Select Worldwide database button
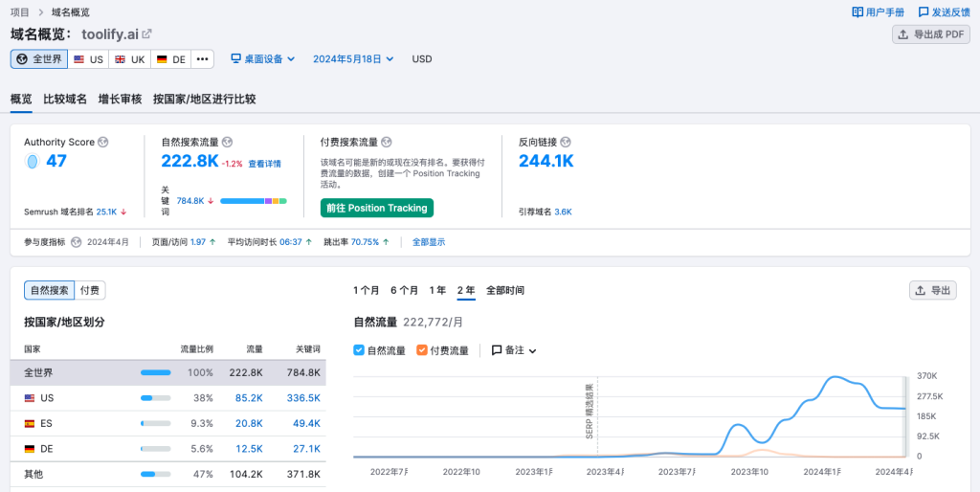This screenshot has width=980, height=492. point(39,58)
